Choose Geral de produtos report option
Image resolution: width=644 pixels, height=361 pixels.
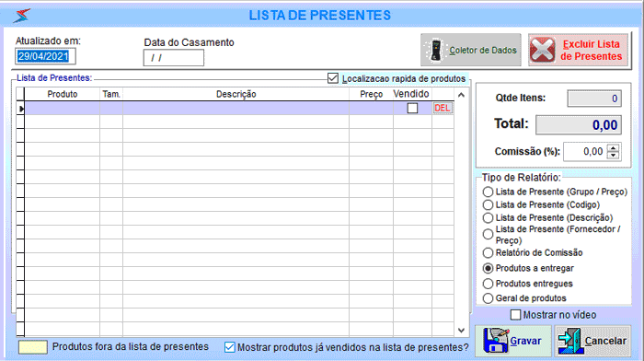coord(488,298)
